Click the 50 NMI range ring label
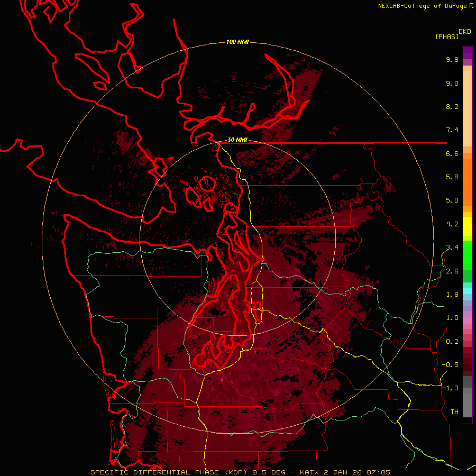Screen dimensions: 476x476 point(237,140)
